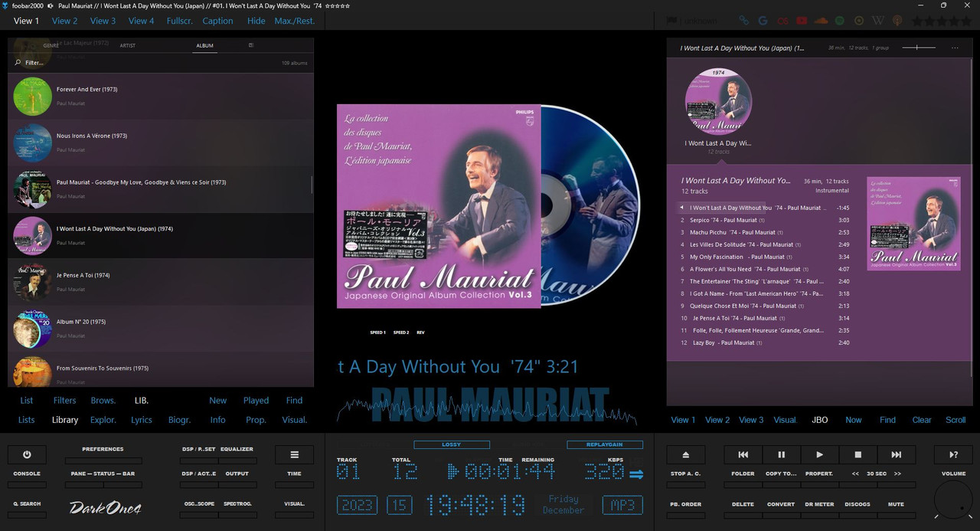Click the layout icon beside ALBUM tab
The height and width of the screenshot is (531, 980).
[251, 45]
